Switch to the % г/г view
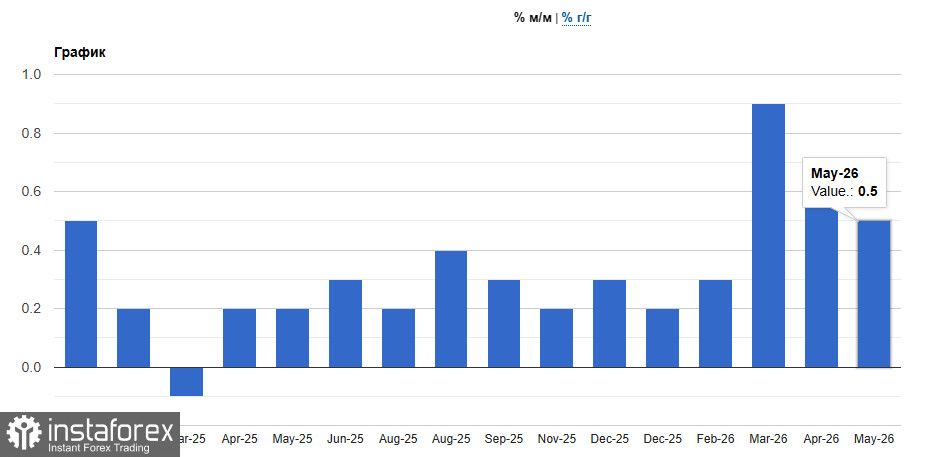The width and height of the screenshot is (927, 457). (576, 18)
